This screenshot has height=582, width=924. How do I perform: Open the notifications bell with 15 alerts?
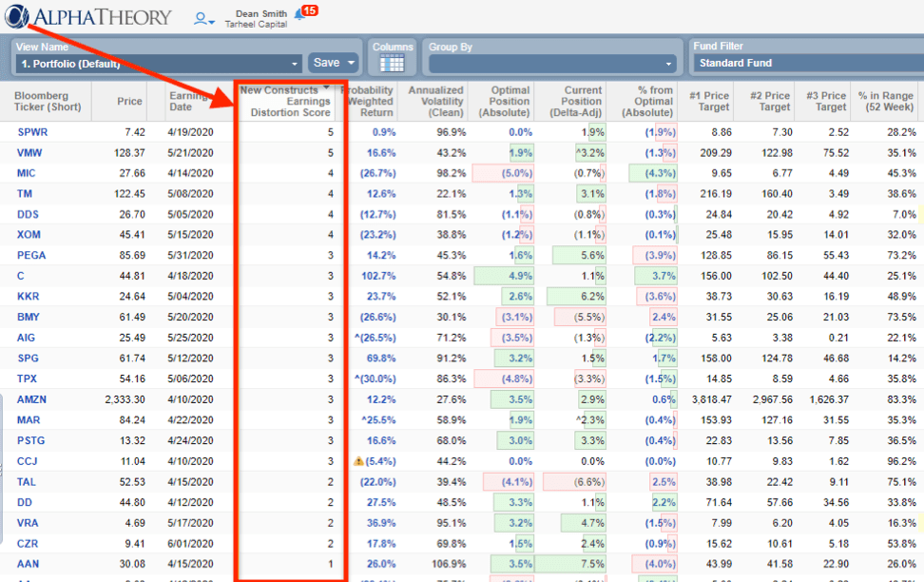305,11
